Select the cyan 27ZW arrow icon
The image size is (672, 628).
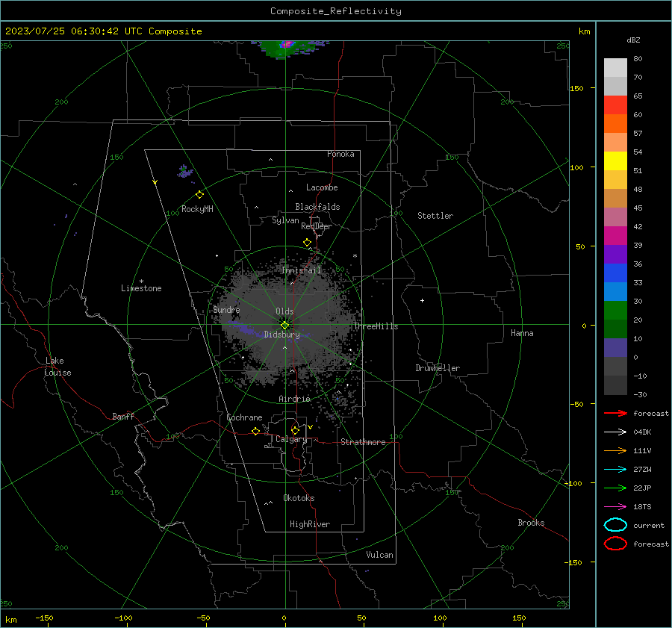(x=615, y=470)
